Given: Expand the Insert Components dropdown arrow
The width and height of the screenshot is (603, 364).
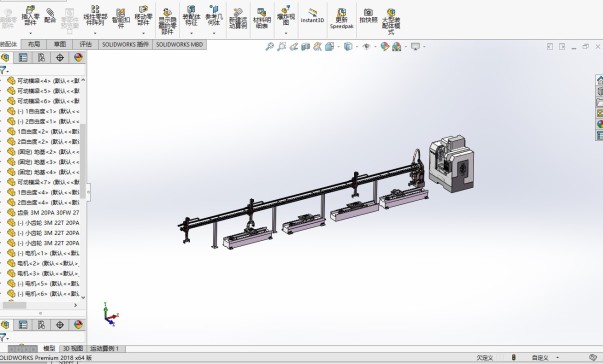Looking at the screenshot, I should click(30, 33).
